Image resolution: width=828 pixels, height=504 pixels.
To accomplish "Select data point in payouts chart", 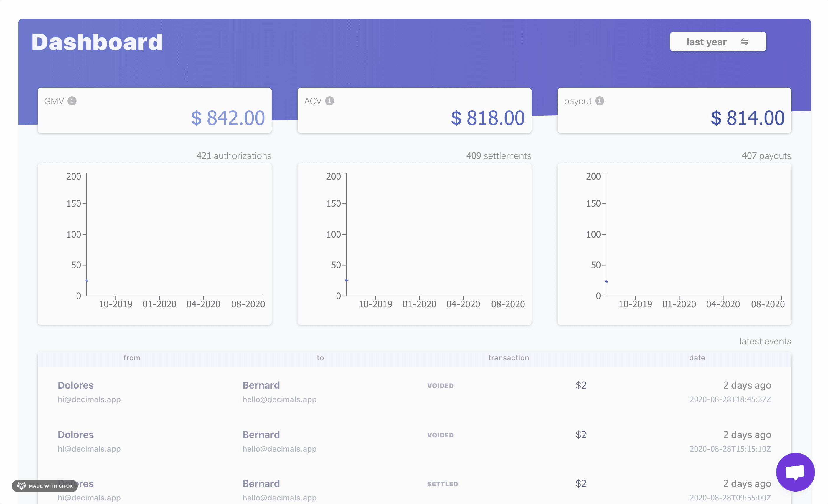I will tap(606, 281).
